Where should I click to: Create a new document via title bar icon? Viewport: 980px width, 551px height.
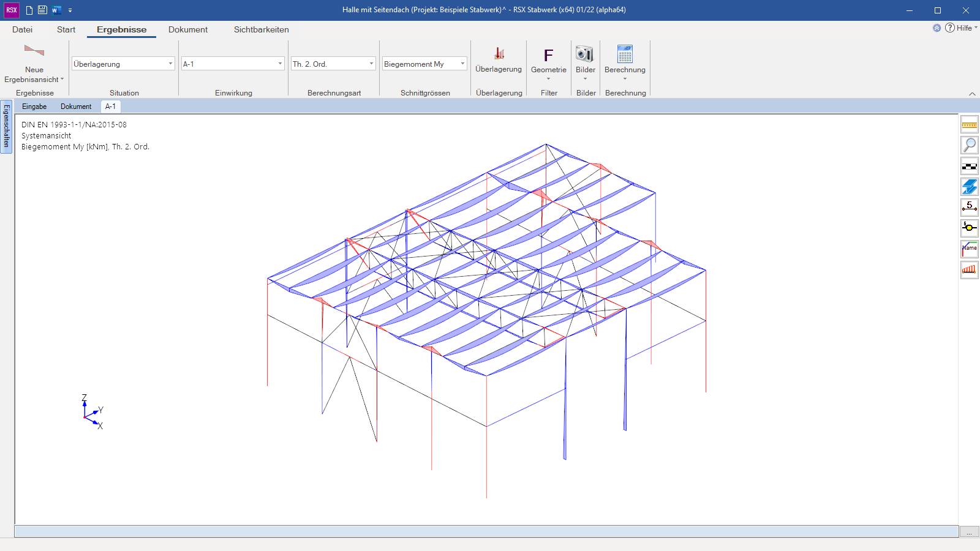click(x=29, y=10)
